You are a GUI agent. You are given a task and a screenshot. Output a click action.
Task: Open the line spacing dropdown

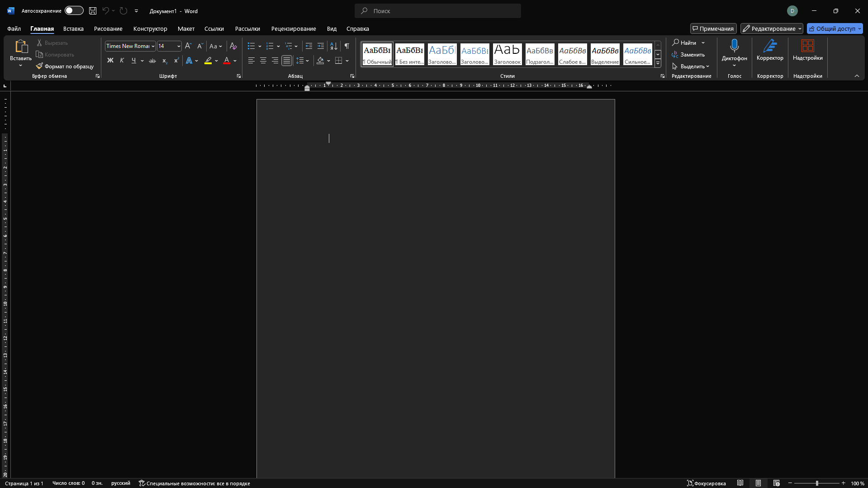click(302, 61)
